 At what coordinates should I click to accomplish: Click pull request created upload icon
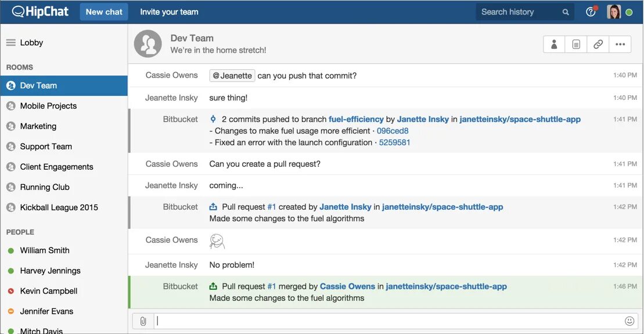click(213, 207)
